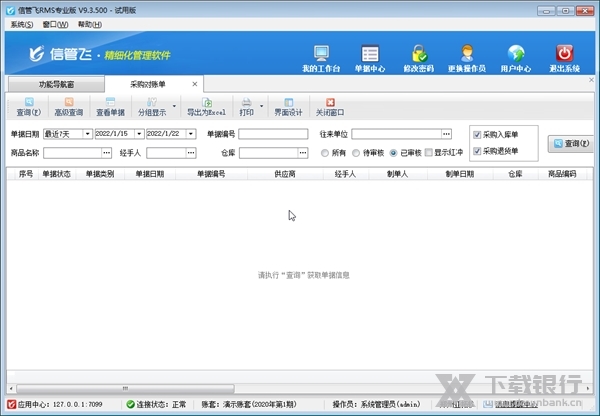
Task: Expand 最近7天 date range dropdown
Action: click(88, 134)
